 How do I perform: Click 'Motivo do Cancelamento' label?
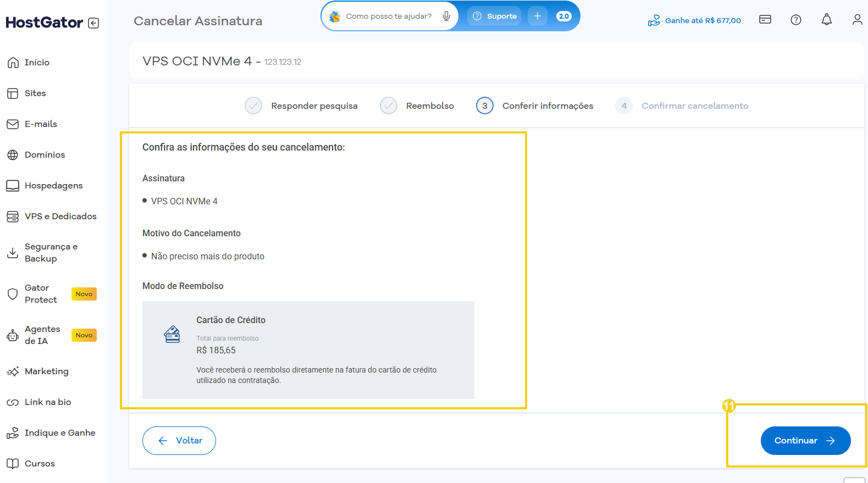click(191, 234)
